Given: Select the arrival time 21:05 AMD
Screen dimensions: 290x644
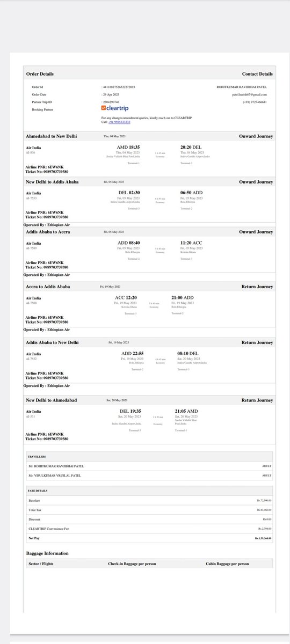Looking at the screenshot, I should 187,411.
